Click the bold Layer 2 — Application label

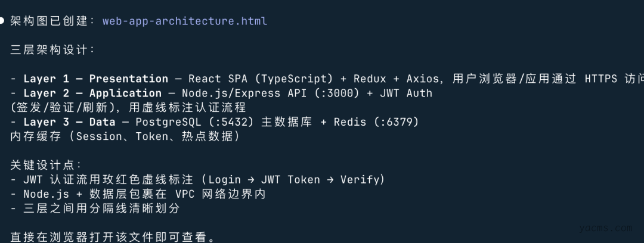click(92, 94)
